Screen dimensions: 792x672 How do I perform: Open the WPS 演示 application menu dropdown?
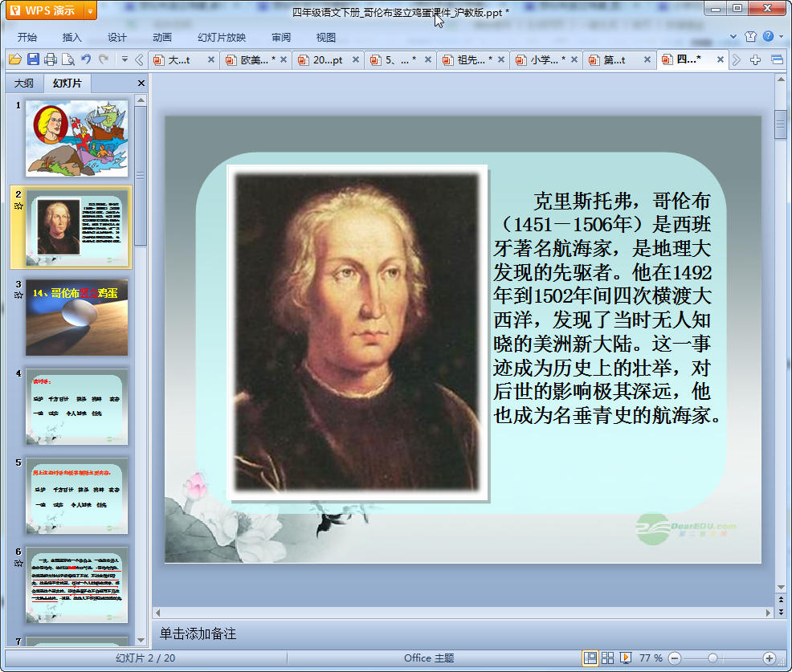pyautogui.click(x=90, y=10)
